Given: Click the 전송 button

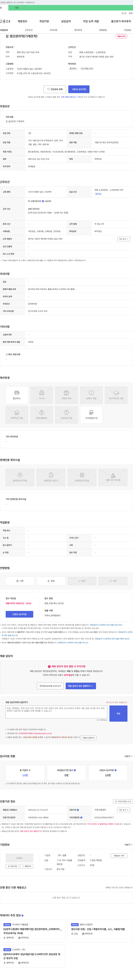Looking at the screenshot, I should tap(118, 713).
